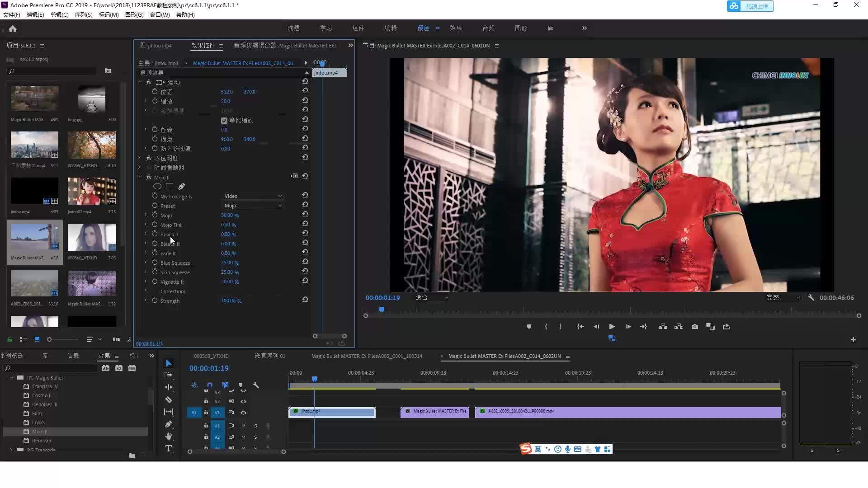Select the Razor tool in timeline toolbox
The image size is (868, 488).
169,399
